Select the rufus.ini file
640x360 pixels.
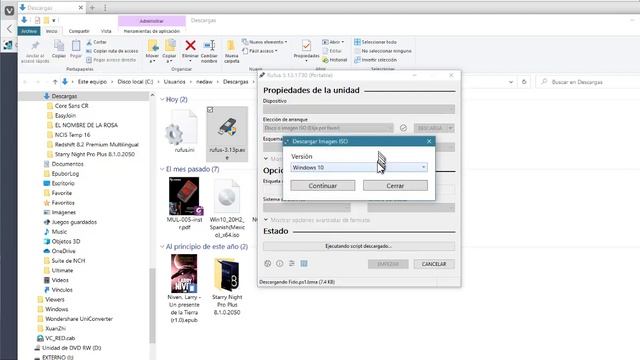[184, 132]
